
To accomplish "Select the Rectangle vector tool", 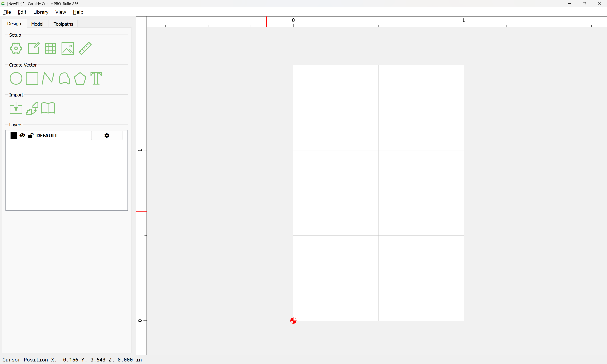I will (x=32, y=79).
